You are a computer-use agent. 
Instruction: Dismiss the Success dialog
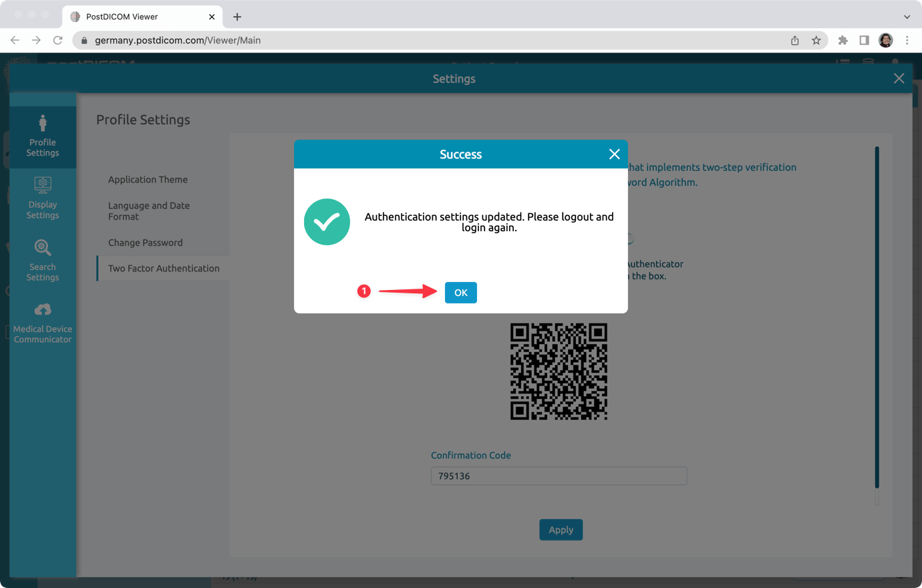tap(614, 154)
